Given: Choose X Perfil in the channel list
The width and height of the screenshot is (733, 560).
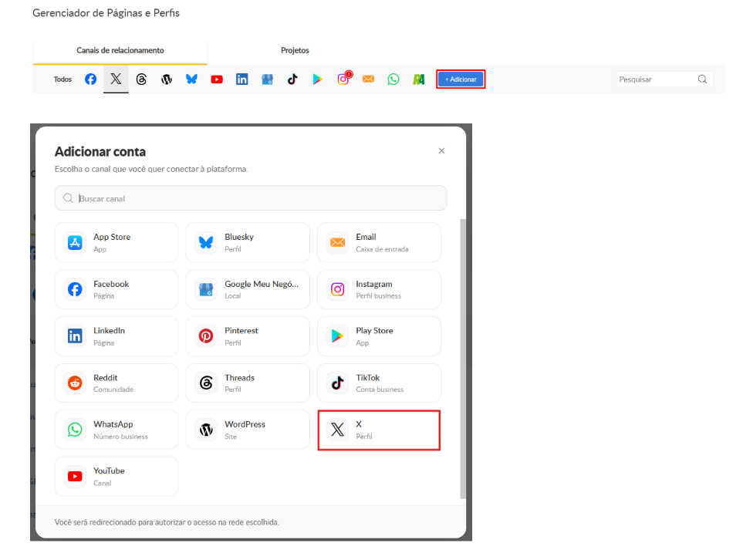Looking at the screenshot, I should click(379, 430).
